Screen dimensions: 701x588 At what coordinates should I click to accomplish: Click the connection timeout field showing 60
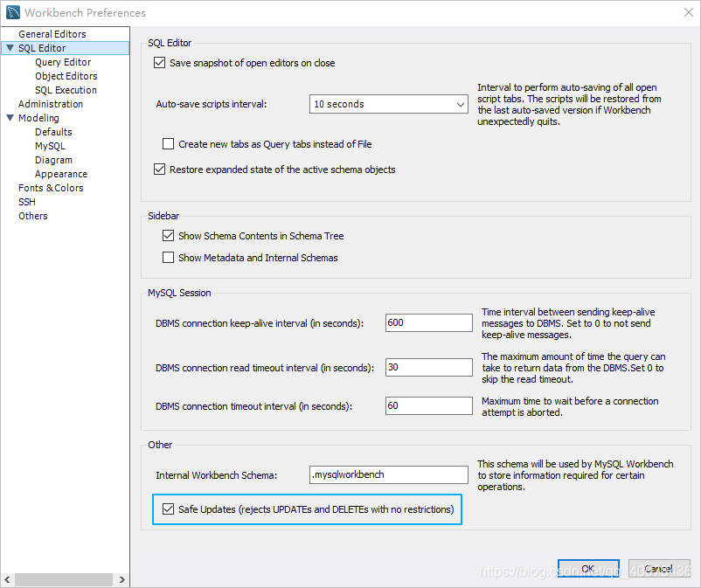click(429, 405)
